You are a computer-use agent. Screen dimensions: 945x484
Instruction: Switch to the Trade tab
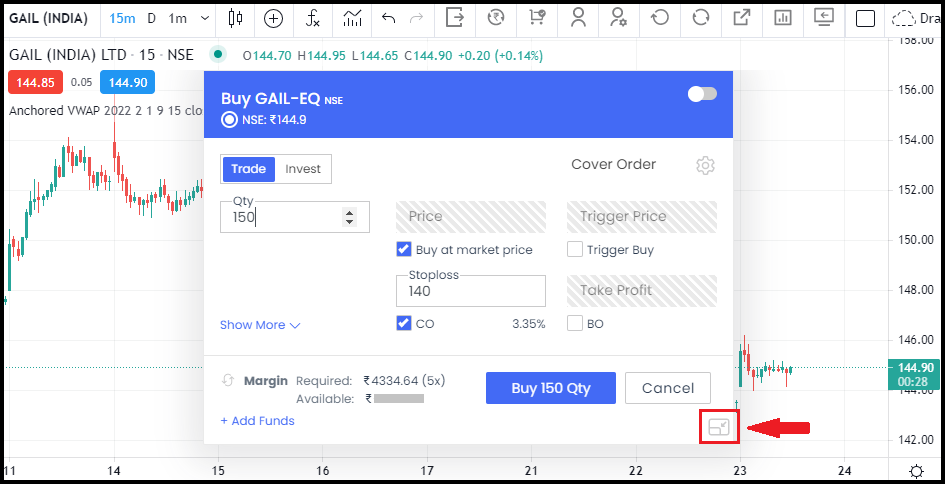248,169
